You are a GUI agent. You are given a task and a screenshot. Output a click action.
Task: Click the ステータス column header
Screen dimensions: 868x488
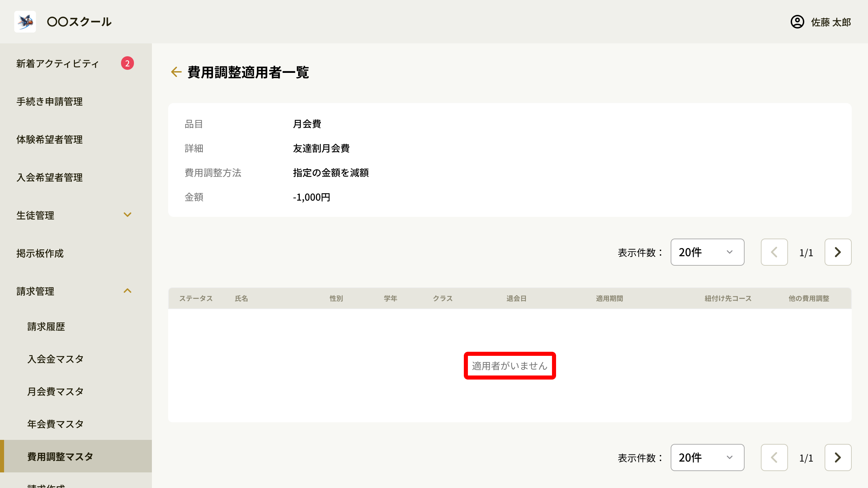[196, 298]
